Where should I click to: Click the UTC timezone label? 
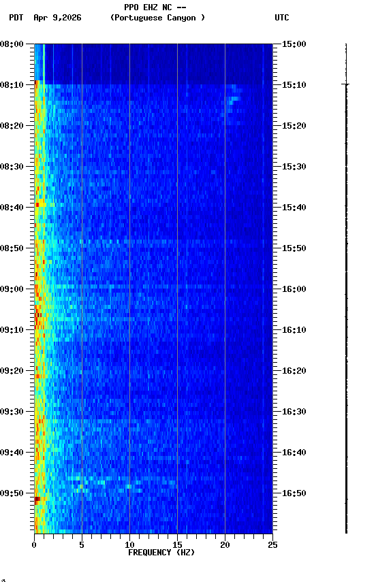282,18
